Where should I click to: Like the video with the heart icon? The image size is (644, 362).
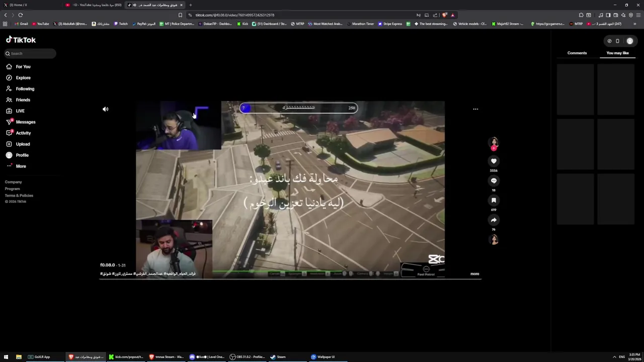tap(494, 161)
